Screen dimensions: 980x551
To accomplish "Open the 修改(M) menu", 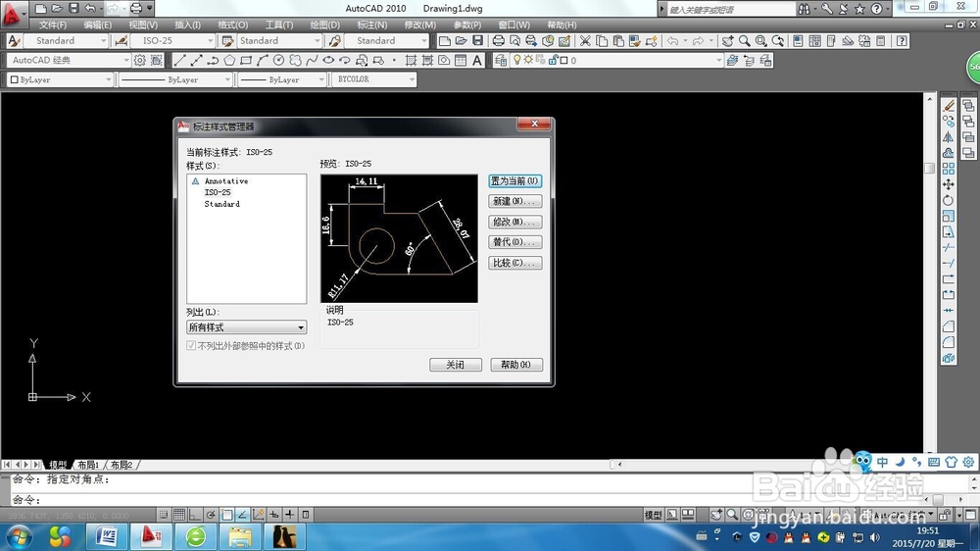I will coord(420,25).
